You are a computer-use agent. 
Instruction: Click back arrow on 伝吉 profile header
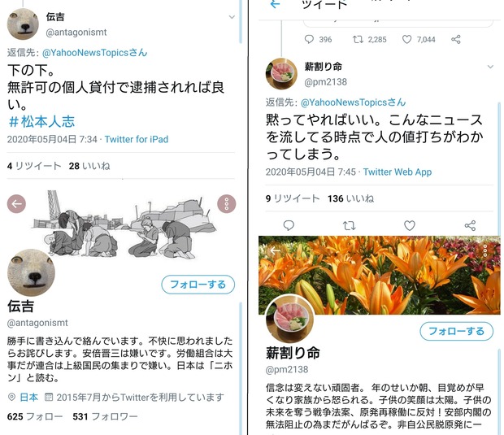pyautogui.click(x=16, y=203)
